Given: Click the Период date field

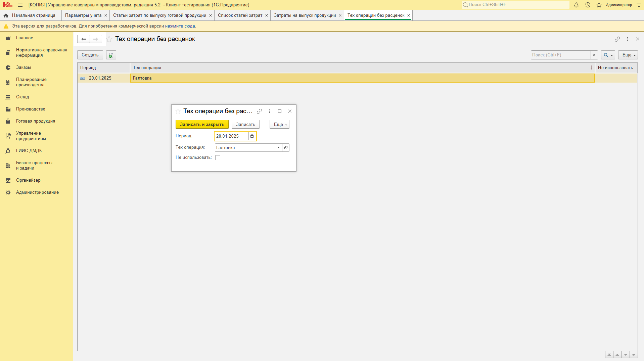Looking at the screenshot, I should (232, 136).
